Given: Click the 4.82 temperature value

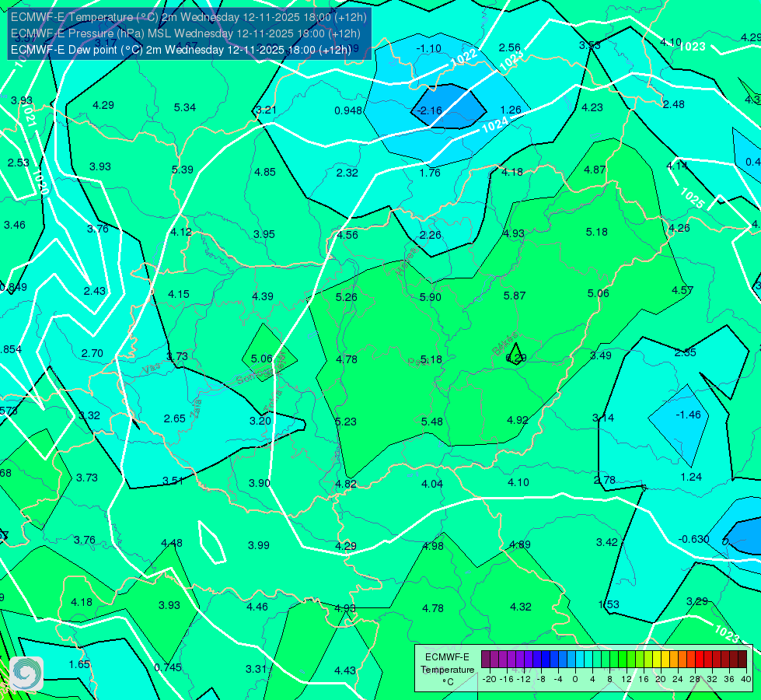Looking at the screenshot, I should pyautogui.click(x=346, y=484).
